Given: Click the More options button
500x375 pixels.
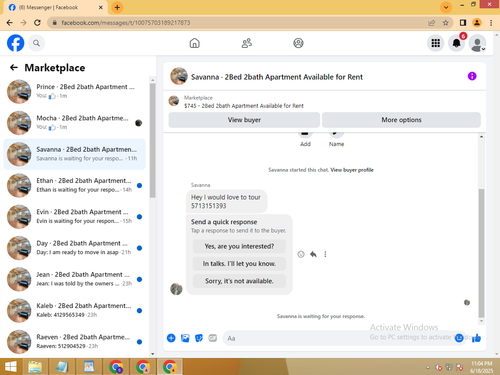Looking at the screenshot, I should point(401,120).
